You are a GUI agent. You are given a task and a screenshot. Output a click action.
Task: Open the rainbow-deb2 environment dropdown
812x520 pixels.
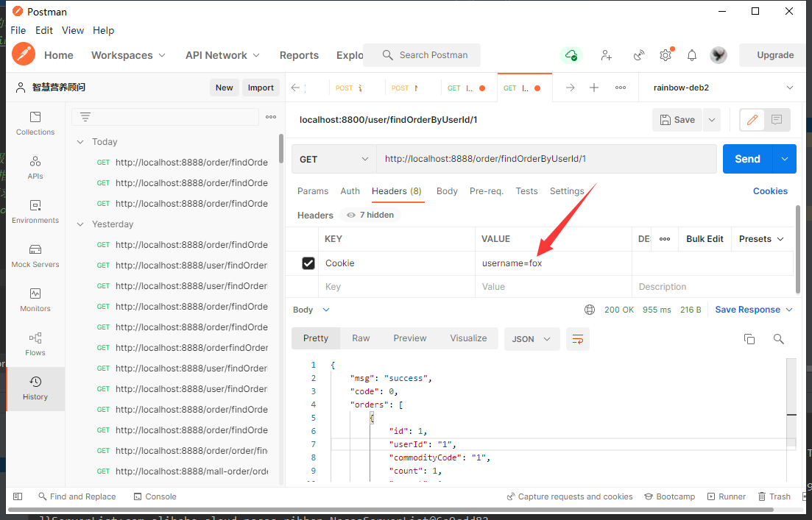(724, 88)
